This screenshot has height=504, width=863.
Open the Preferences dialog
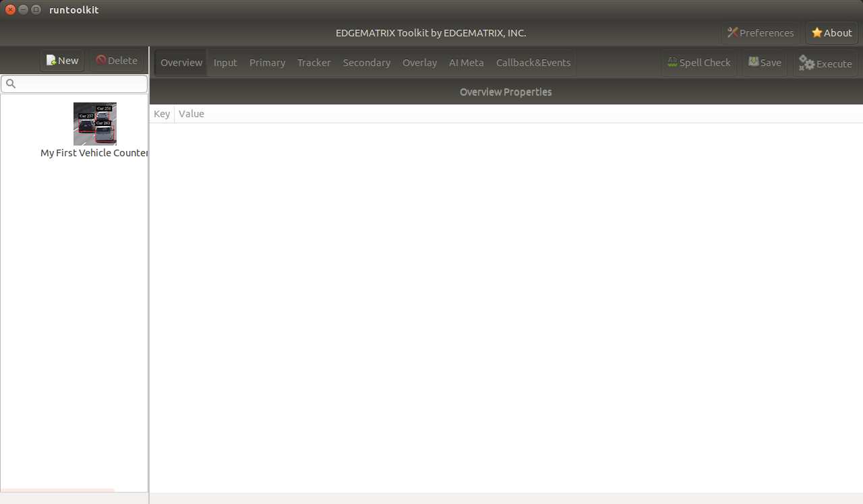point(761,33)
